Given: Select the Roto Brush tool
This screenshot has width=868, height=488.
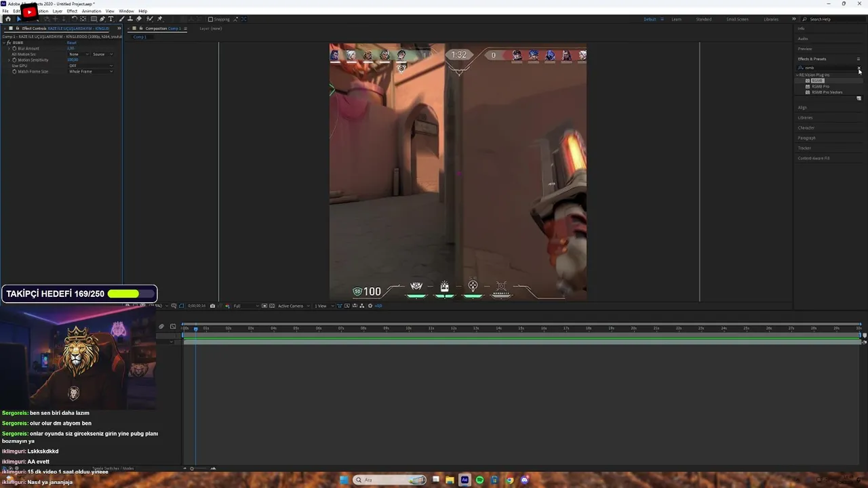Looking at the screenshot, I should 150,19.
